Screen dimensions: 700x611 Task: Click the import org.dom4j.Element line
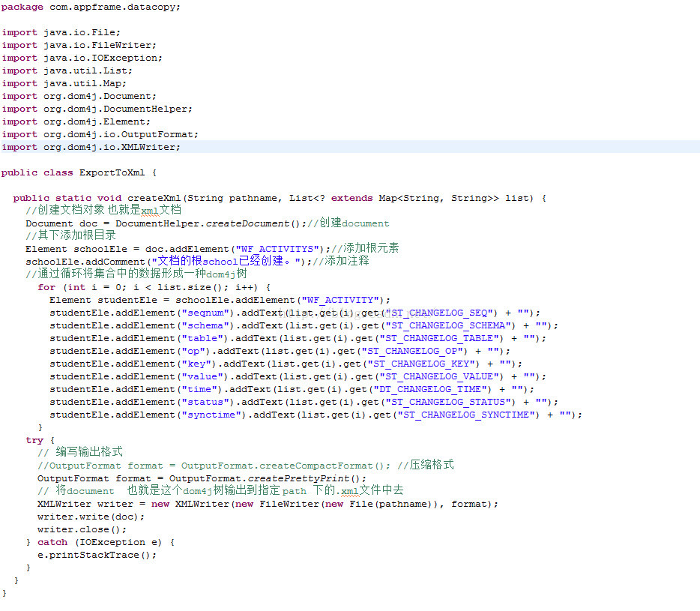76,121
